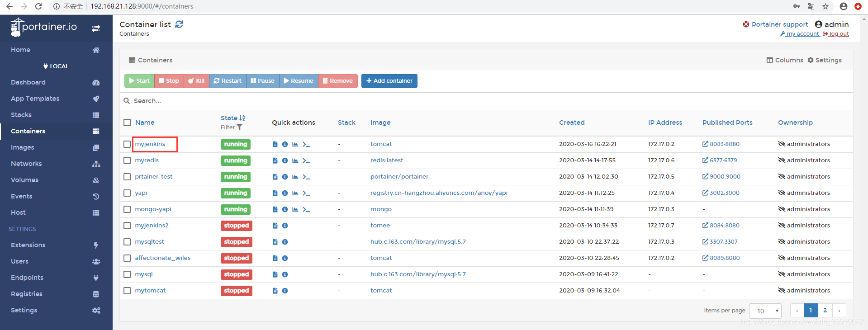Click the Restart button
Screen dimensions: 868x330
click(x=228, y=81)
